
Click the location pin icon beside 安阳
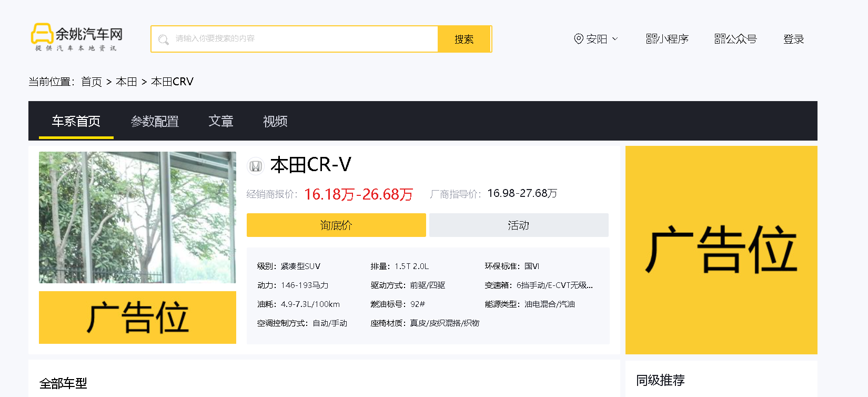[x=579, y=39]
